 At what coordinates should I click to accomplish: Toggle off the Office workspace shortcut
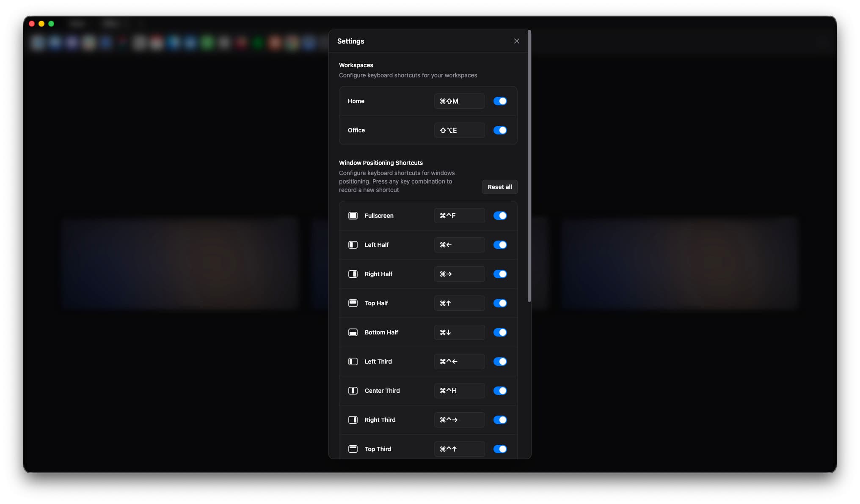[x=500, y=130]
